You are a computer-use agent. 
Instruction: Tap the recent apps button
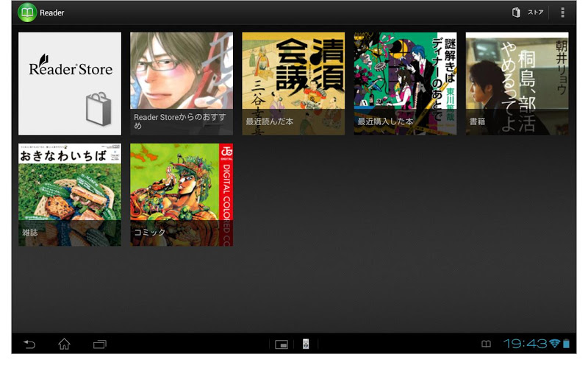(100, 344)
